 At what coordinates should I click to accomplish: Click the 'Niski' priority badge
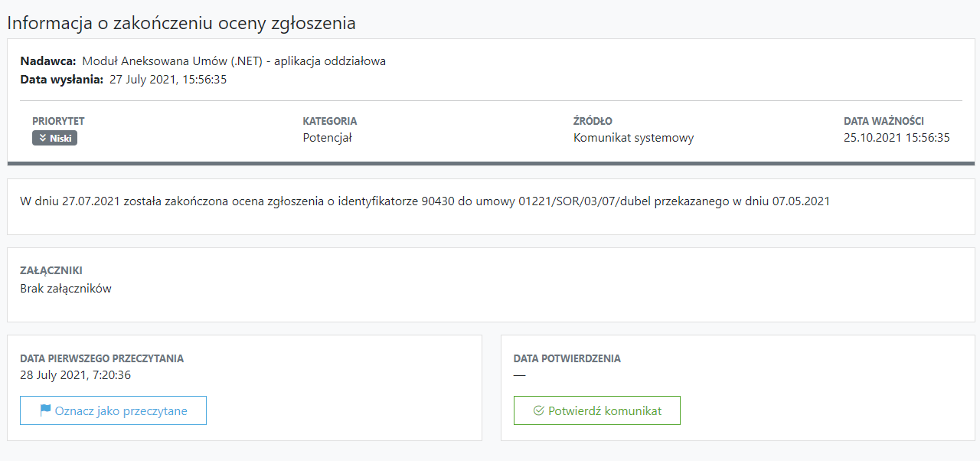click(55, 139)
